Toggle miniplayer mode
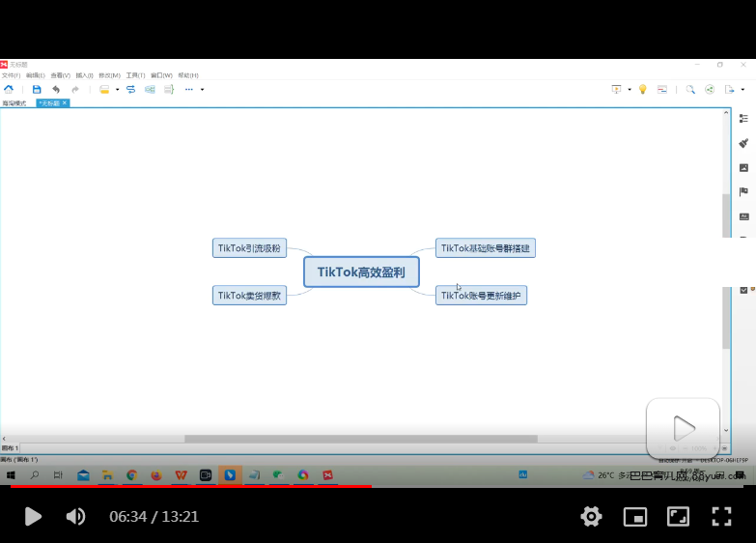 point(635,517)
